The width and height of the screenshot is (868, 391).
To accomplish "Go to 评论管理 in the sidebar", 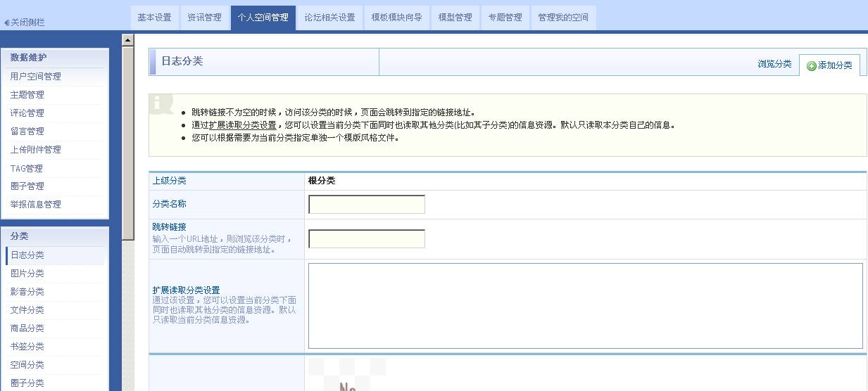I will coord(27,113).
